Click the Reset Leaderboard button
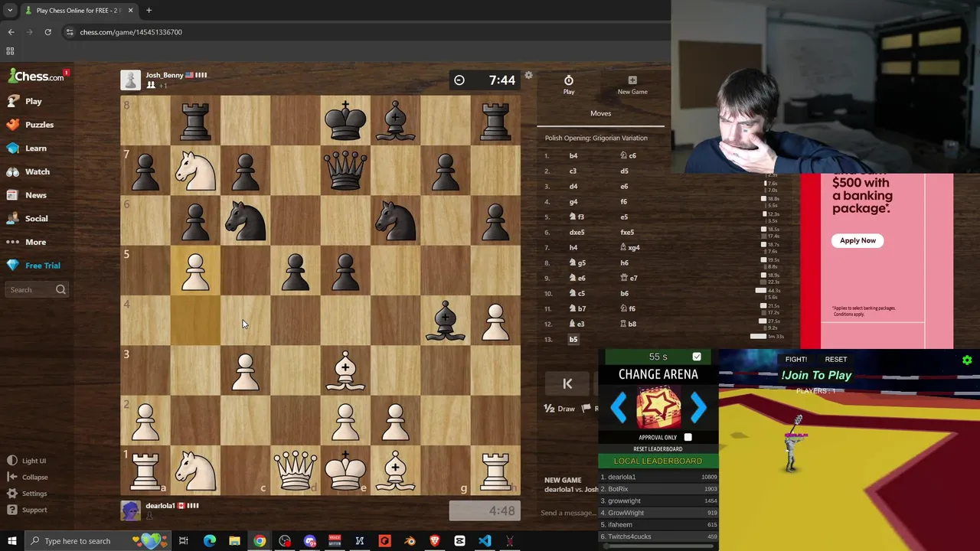 coord(658,449)
